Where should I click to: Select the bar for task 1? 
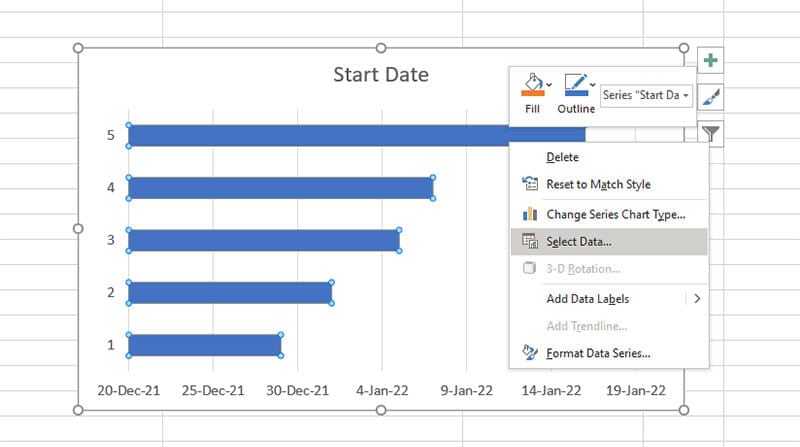coord(205,345)
